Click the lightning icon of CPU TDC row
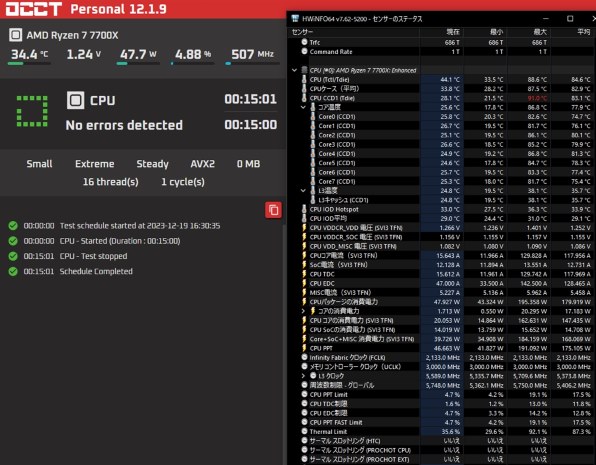Viewport: 596px width, 465px height. (304, 274)
